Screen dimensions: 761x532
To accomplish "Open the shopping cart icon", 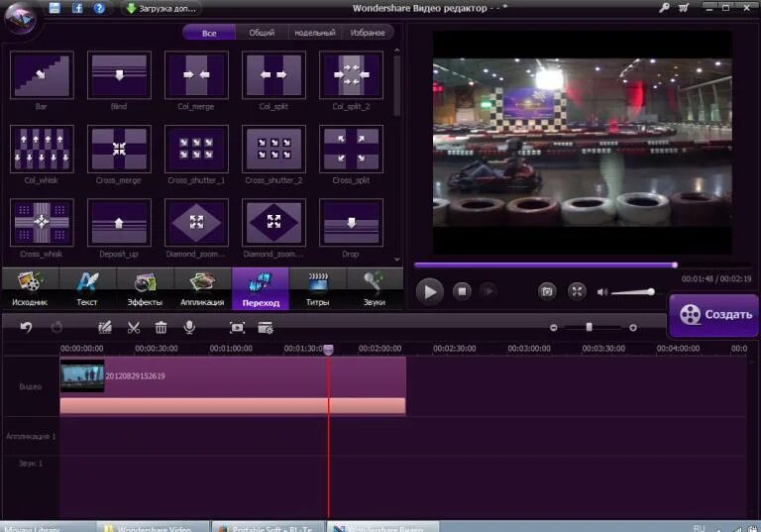I will point(684,7).
